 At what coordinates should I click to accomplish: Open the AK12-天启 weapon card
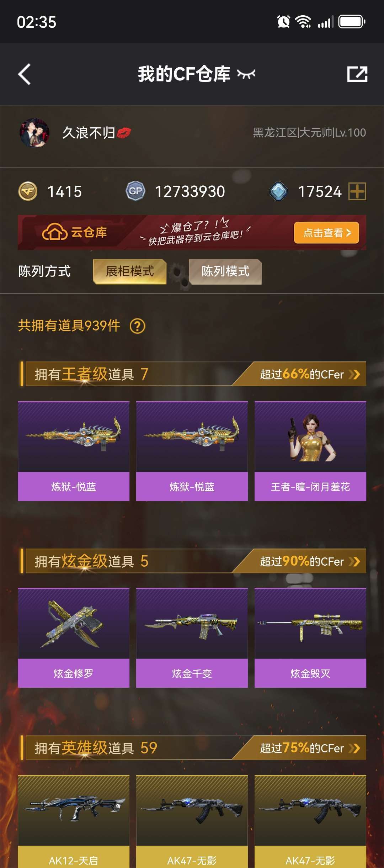click(x=74, y=821)
